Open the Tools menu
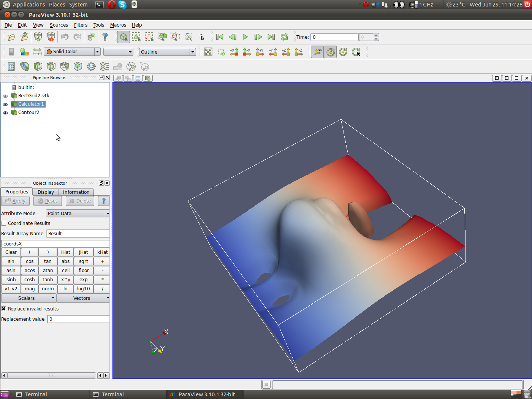532x399 pixels. [x=99, y=25]
